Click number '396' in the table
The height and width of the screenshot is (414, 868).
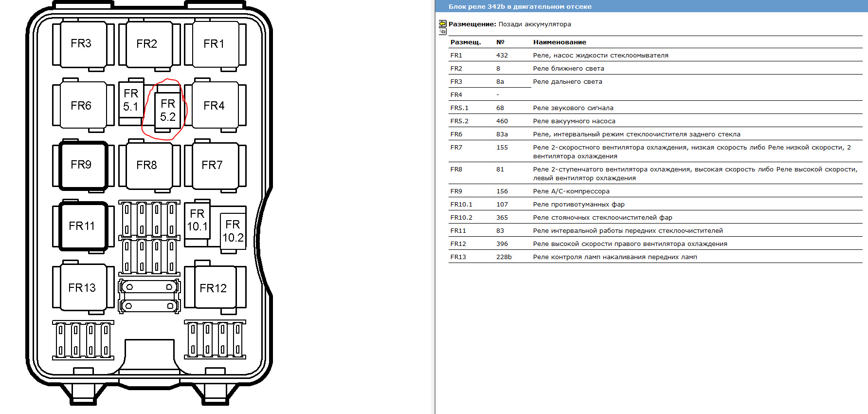point(502,244)
